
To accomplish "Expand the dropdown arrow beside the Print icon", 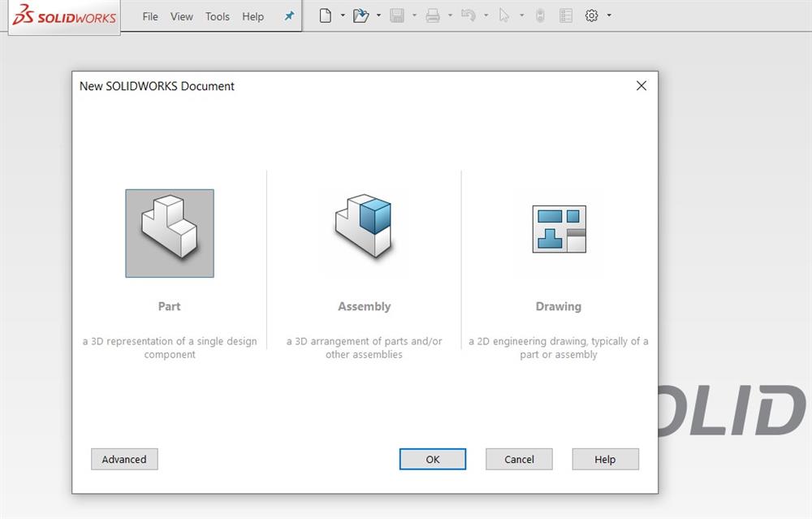I will tap(450, 15).
